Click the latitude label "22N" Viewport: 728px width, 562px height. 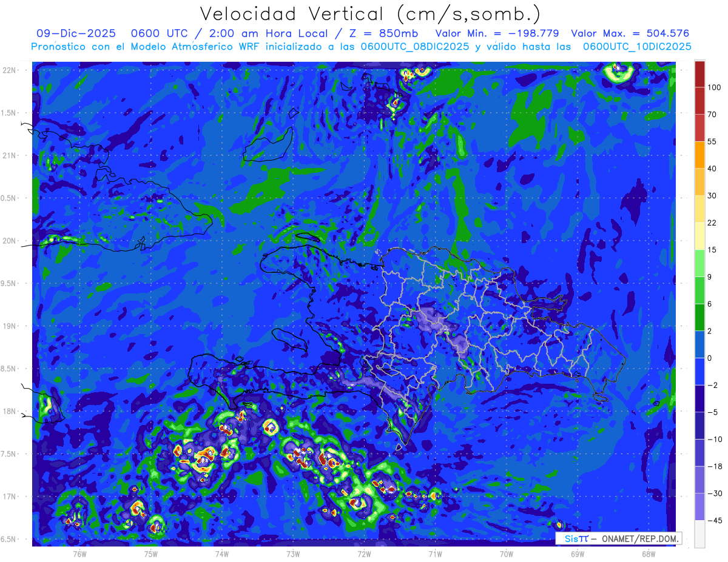tap(9, 70)
